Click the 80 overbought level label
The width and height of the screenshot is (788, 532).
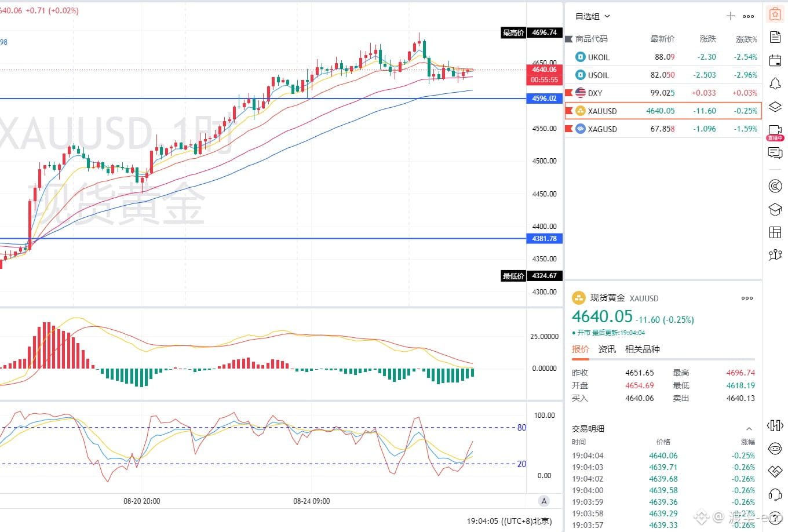pos(521,428)
